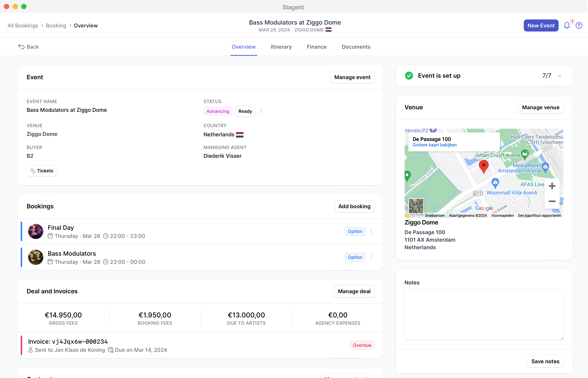
Task: Click inside the Notes text area
Action: [484, 315]
